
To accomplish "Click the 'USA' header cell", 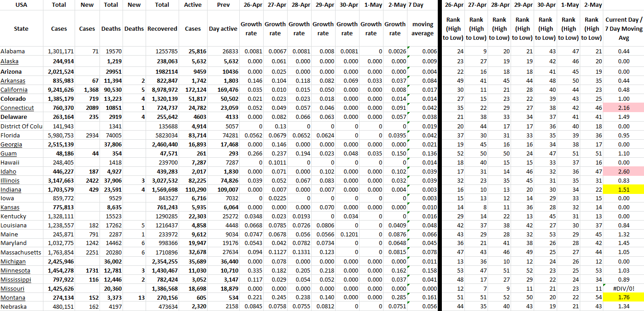I will click(21, 5).
